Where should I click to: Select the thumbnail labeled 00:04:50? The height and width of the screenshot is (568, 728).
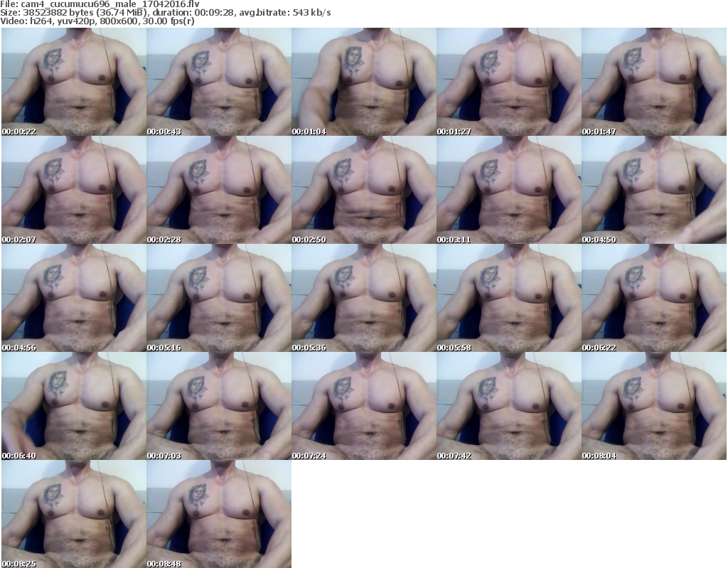point(654,190)
